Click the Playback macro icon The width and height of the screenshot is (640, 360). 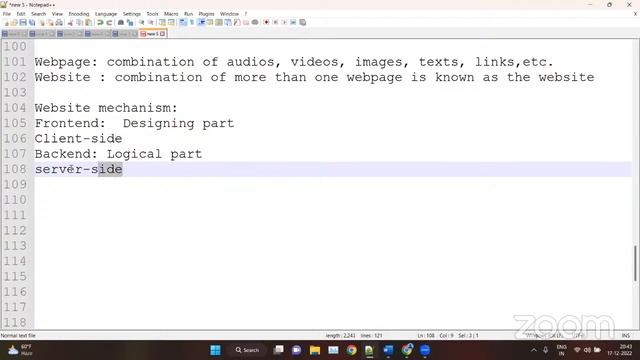coord(284,23)
